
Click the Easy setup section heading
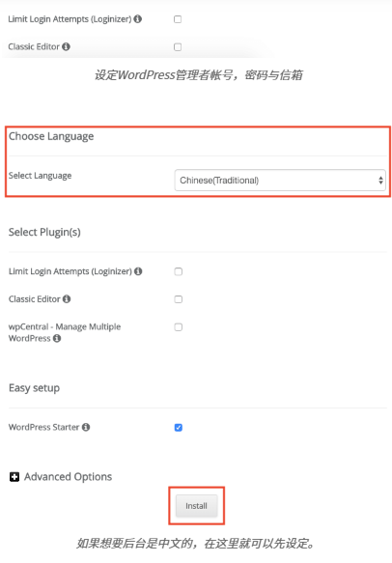click(34, 388)
